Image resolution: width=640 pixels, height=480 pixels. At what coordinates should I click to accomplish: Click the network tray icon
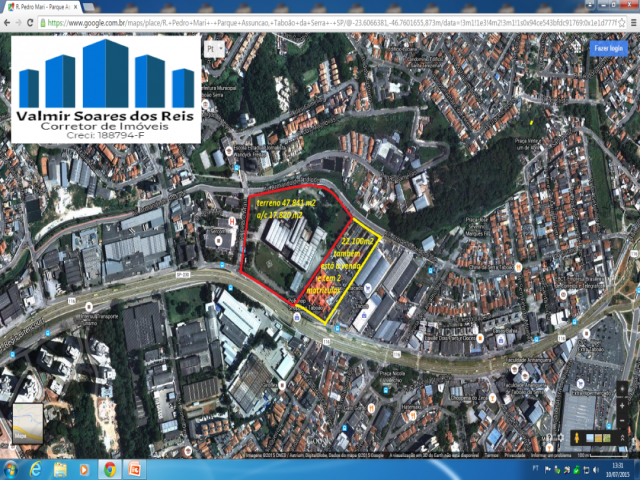pyautogui.click(x=586, y=470)
